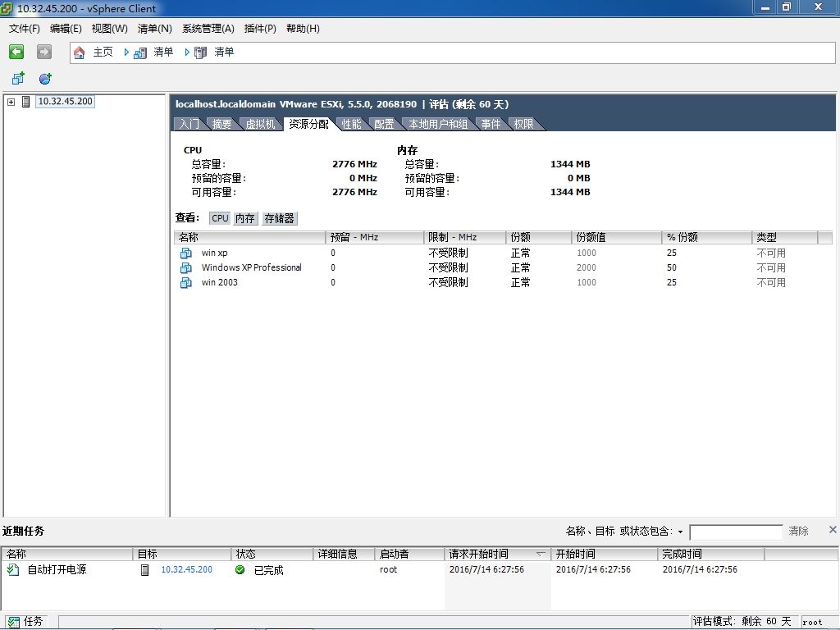Click the first 清单 breadcrumb inventory icon

[140, 52]
